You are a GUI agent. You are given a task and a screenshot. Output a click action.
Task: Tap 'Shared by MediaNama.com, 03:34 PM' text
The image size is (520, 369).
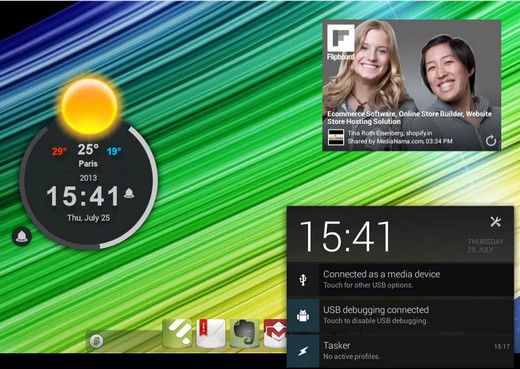point(400,141)
